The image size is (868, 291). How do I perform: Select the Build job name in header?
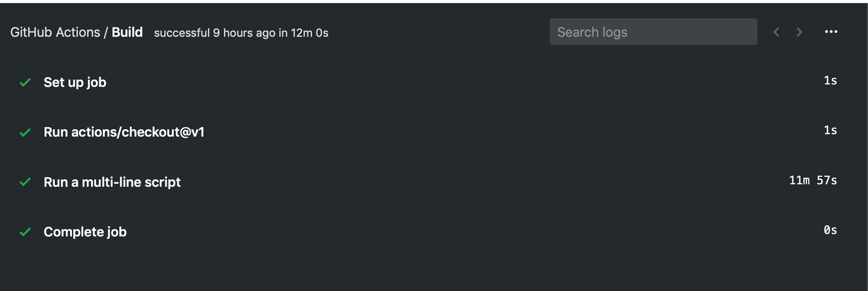point(127,32)
